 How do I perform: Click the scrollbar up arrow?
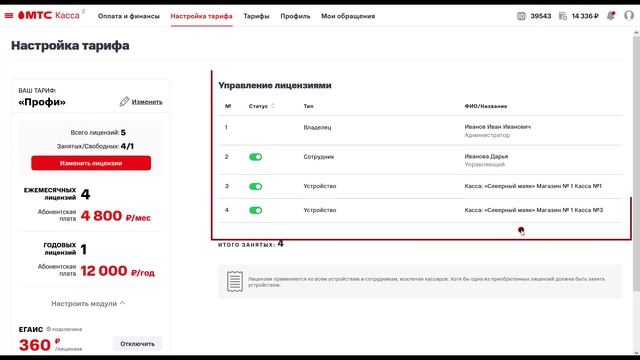tap(636, 32)
